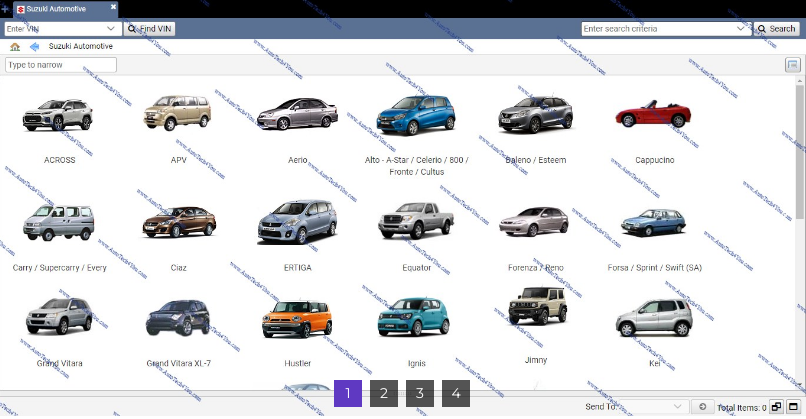This screenshot has height=419, width=806.
Task: Open the Aerio sedan thumbnail
Action: point(297,114)
